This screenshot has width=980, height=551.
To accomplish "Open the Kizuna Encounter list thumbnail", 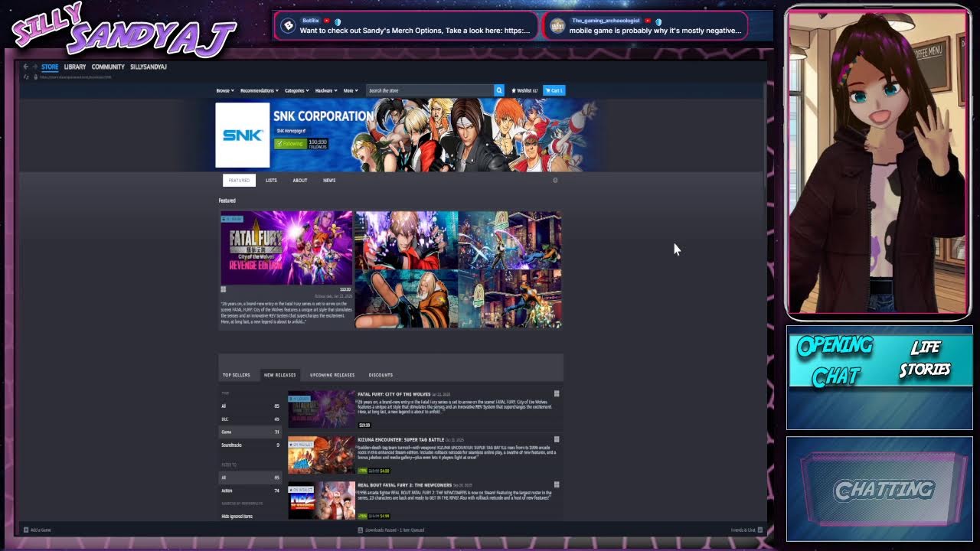I will point(322,455).
